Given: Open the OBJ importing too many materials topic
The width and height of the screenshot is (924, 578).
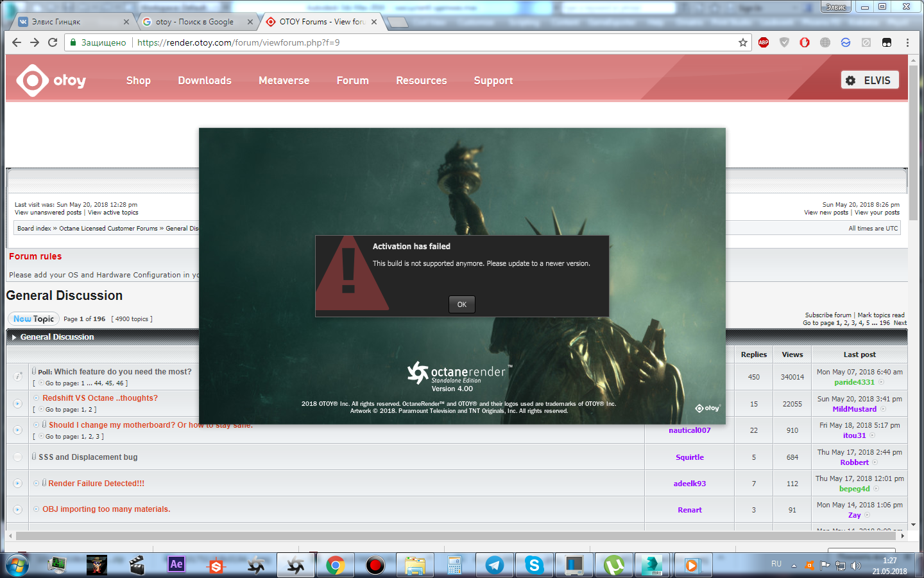Looking at the screenshot, I should coord(107,509).
